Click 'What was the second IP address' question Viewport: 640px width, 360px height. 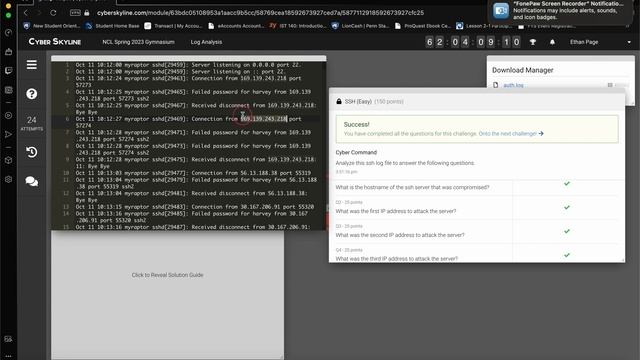click(400, 235)
